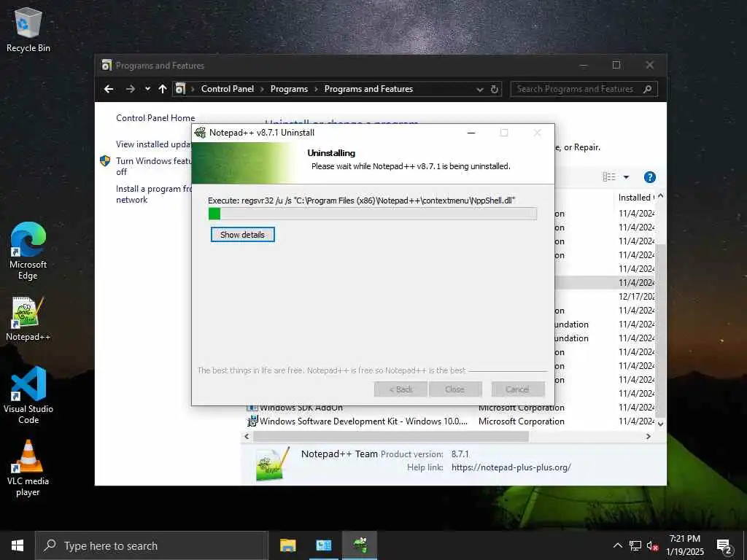Viewport: 747px width, 560px height.
Task: Open Install a program from the network
Action: [x=153, y=194]
